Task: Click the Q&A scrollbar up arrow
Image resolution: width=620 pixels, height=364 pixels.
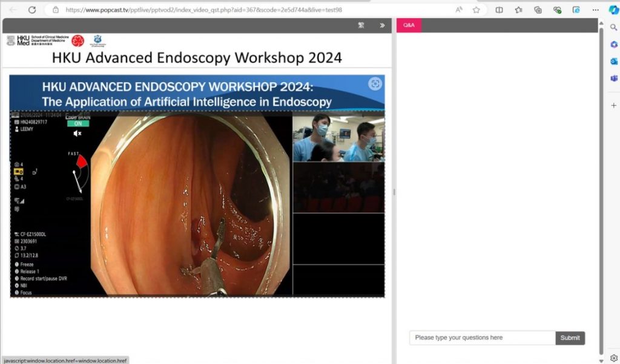Action: (x=601, y=24)
